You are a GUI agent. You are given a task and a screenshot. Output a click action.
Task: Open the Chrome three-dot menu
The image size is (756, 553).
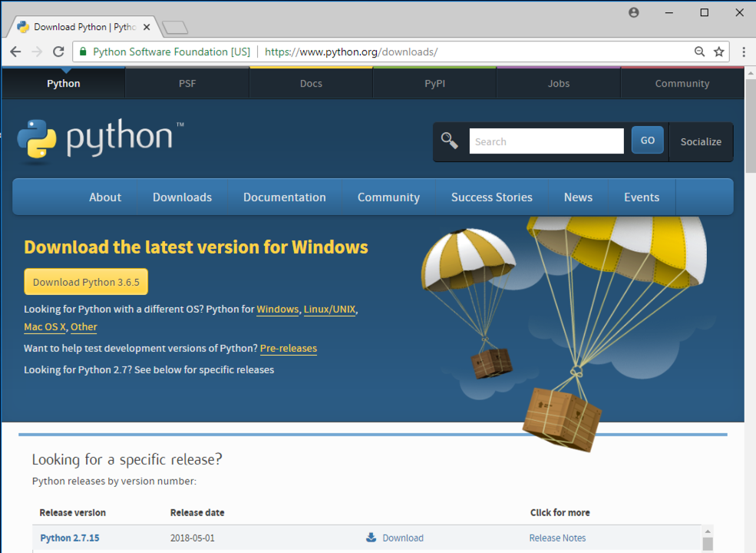744,51
